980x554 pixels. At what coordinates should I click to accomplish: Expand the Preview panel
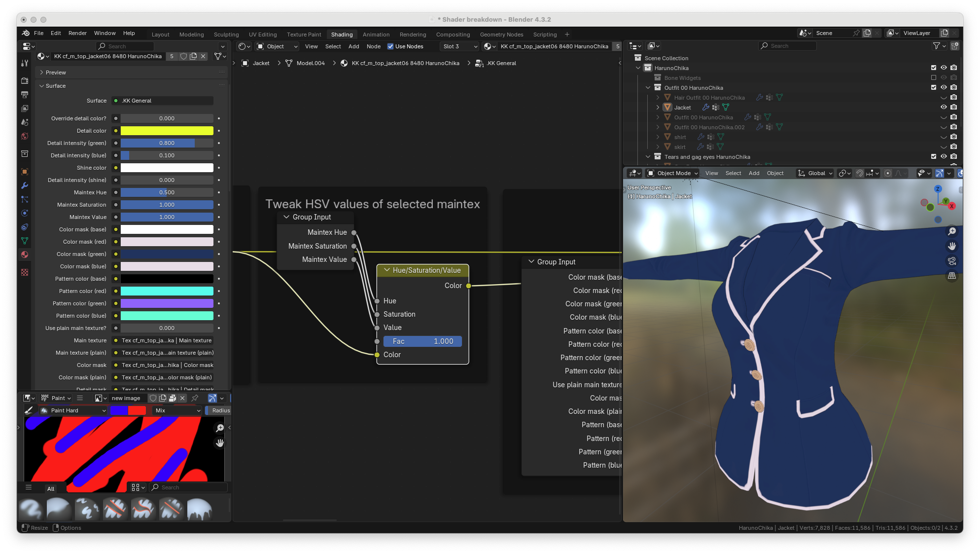pos(56,73)
